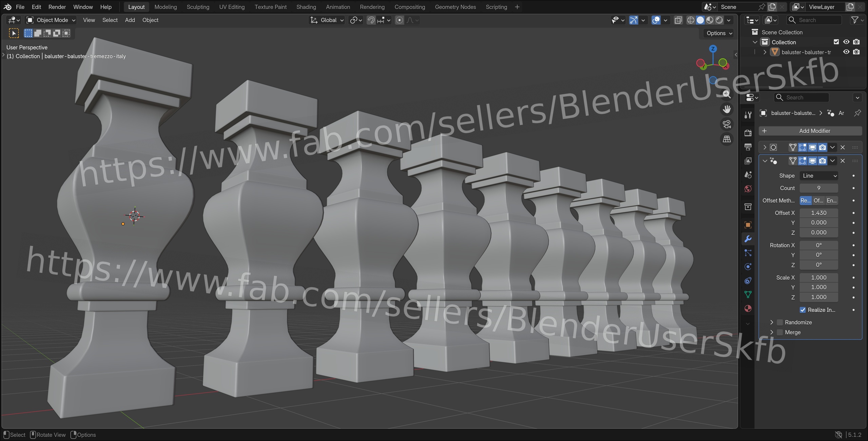The height and width of the screenshot is (441, 868).
Task: Switch perspective/orthographic with the grid icon
Action: click(727, 139)
